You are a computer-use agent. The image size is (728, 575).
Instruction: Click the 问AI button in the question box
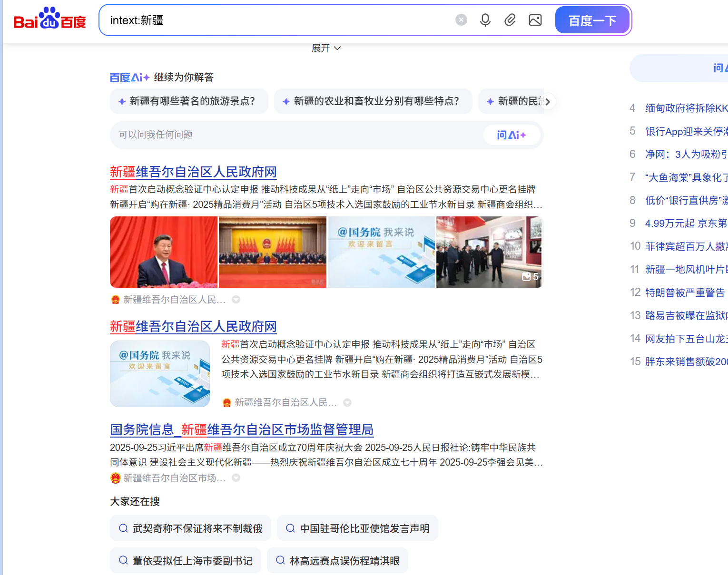512,135
